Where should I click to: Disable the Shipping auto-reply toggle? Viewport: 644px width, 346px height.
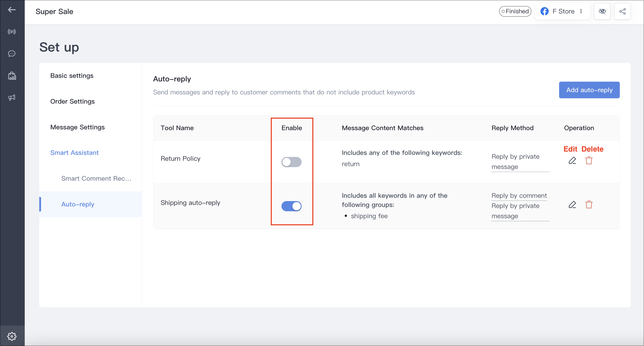pyautogui.click(x=291, y=206)
